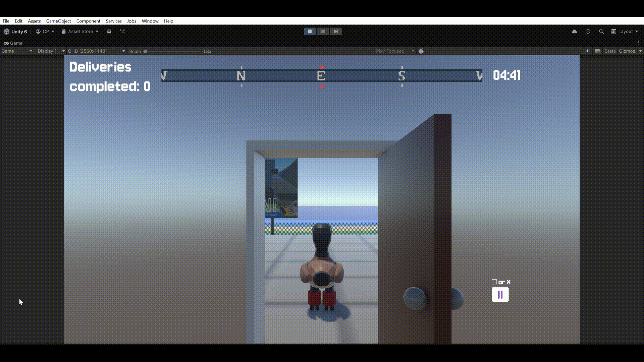644x362 pixels.
Task: Open the Component menu
Action: point(88,21)
